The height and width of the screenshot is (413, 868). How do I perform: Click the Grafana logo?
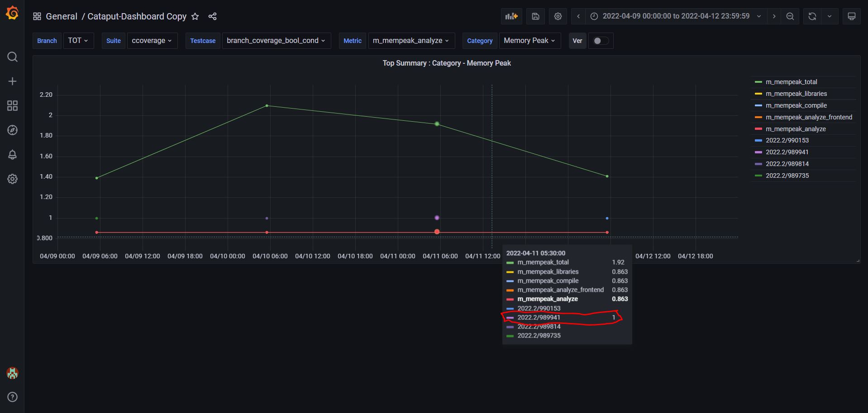[12, 13]
